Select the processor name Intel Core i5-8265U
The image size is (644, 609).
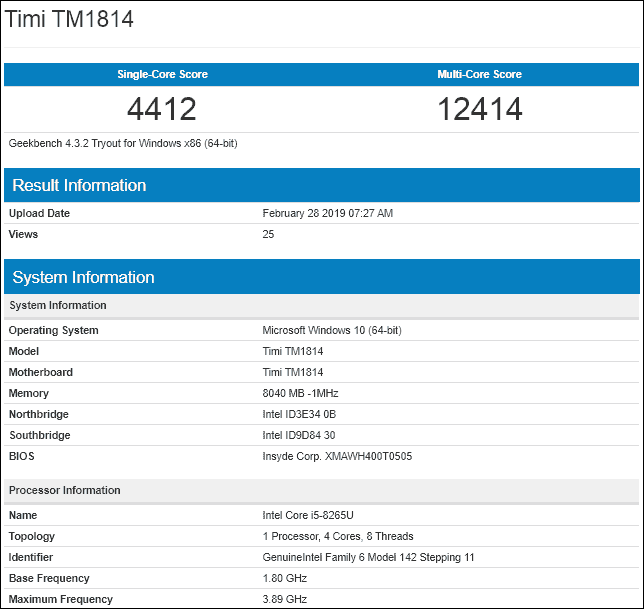point(309,515)
